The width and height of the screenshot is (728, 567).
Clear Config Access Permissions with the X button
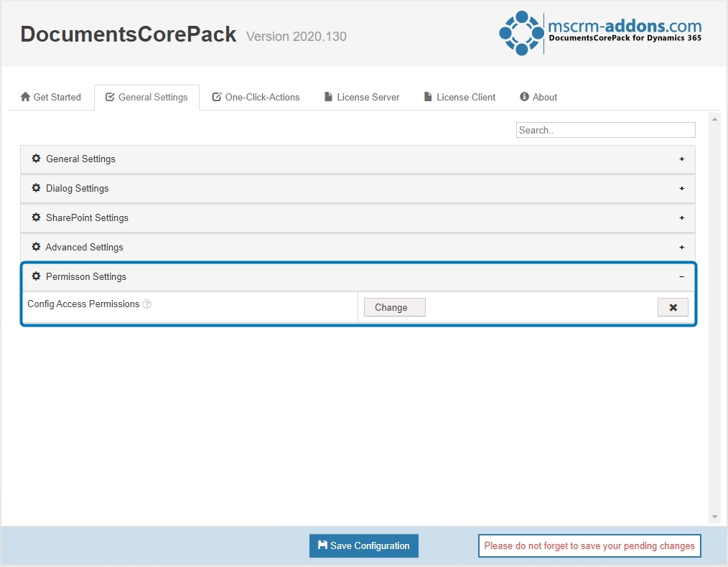[x=673, y=307]
